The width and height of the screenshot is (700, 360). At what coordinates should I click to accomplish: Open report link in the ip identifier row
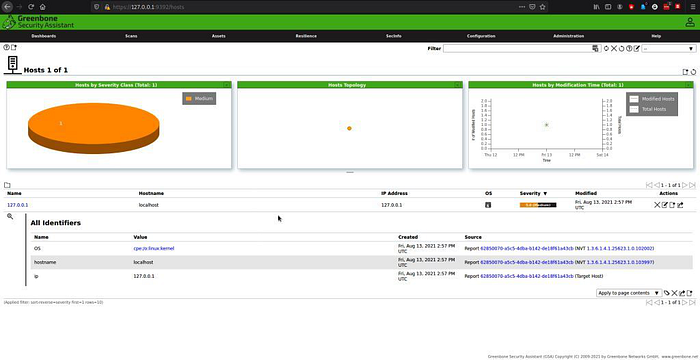[x=526, y=276]
